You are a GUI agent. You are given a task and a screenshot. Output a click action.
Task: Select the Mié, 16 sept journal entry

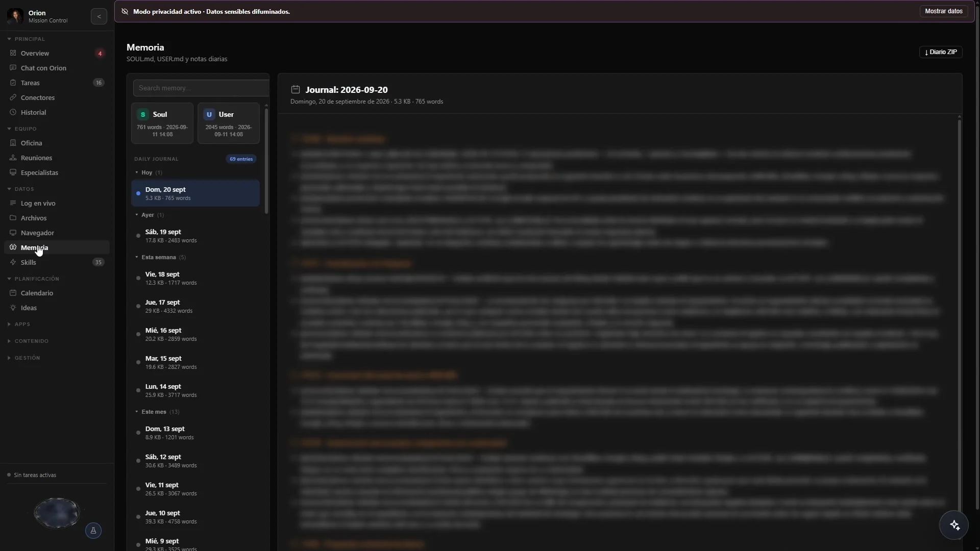click(195, 334)
